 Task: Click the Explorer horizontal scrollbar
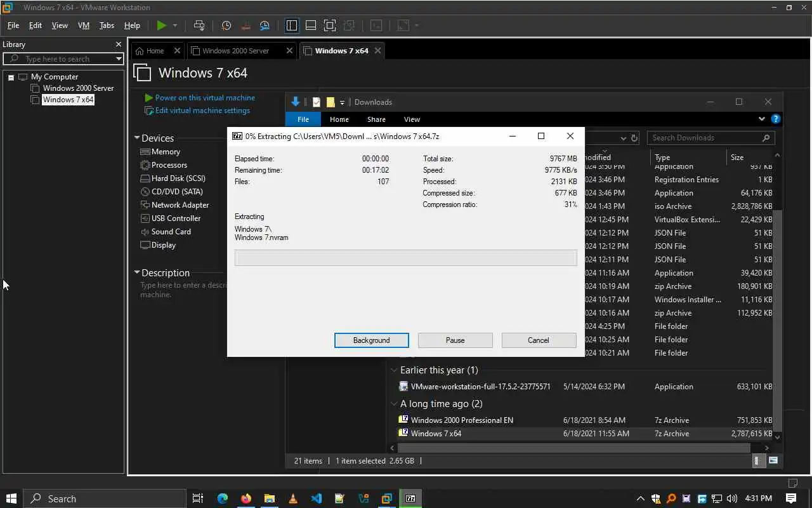[x=574, y=448]
